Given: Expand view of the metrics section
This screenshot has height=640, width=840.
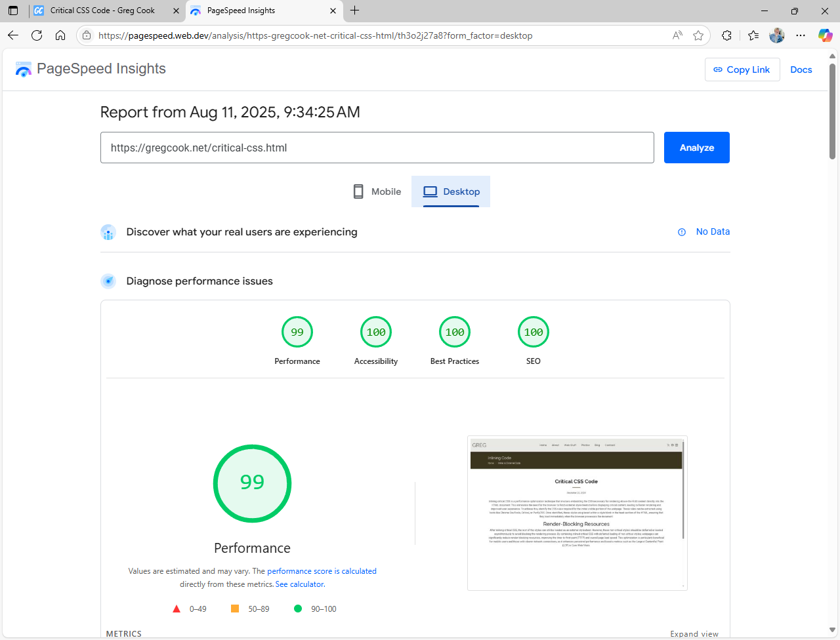Looking at the screenshot, I should (x=694, y=634).
